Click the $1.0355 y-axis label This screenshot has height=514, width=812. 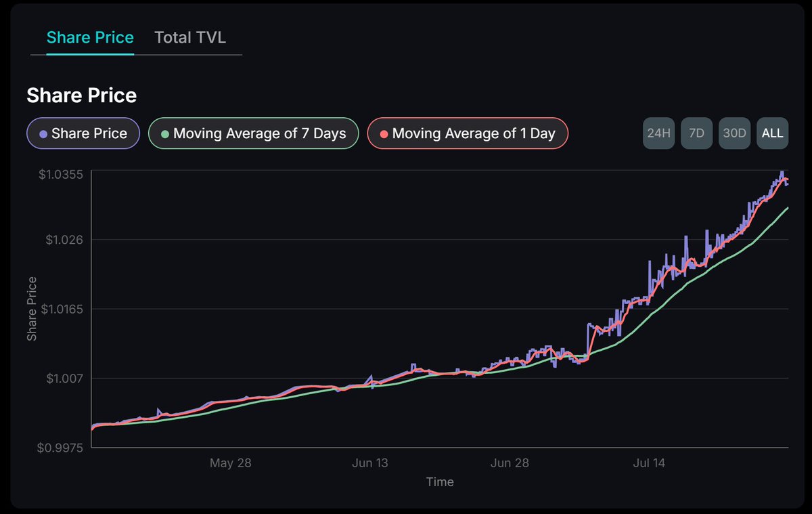60,175
